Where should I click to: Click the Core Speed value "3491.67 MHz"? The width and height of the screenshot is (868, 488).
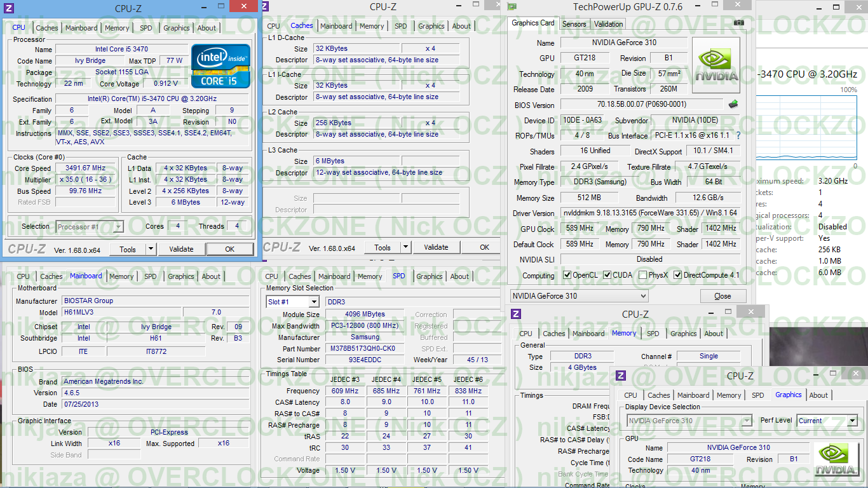click(x=86, y=168)
